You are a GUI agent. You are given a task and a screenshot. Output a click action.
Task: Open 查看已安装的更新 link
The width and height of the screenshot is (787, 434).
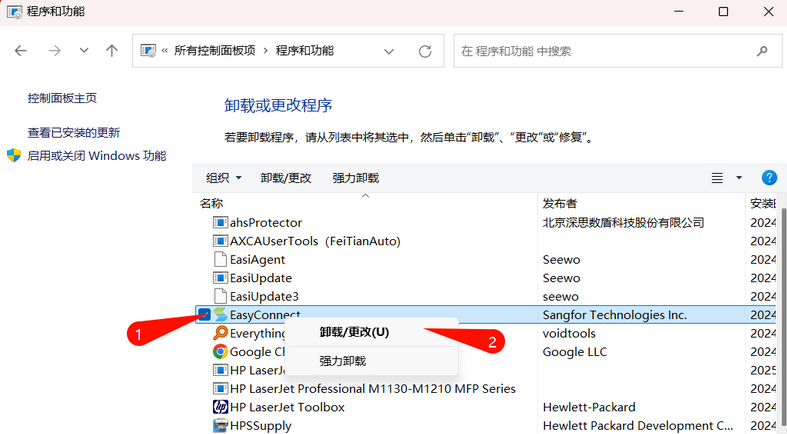click(x=74, y=132)
